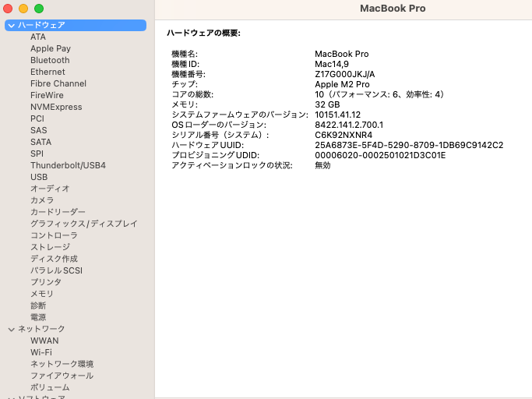
Task: Click the activation lock status 無効
Action: pyautogui.click(x=322, y=165)
